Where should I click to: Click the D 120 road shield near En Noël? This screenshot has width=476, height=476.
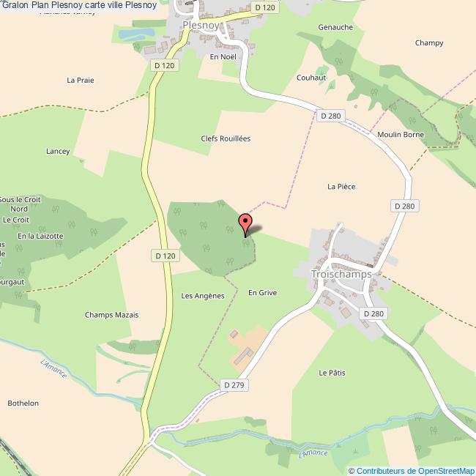tap(165, 65)
